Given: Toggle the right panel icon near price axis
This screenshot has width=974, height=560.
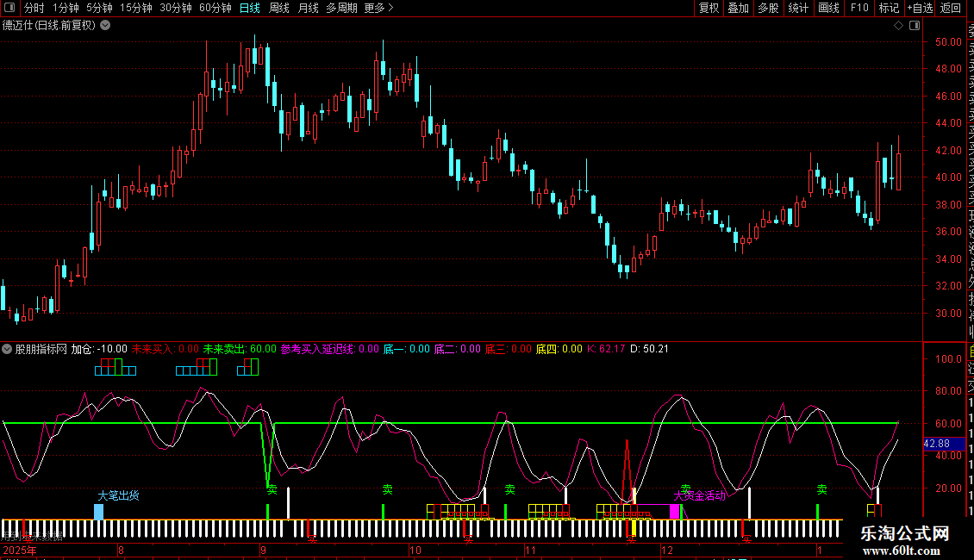Looking at the screenshot, I should click(x=914, y=25).
